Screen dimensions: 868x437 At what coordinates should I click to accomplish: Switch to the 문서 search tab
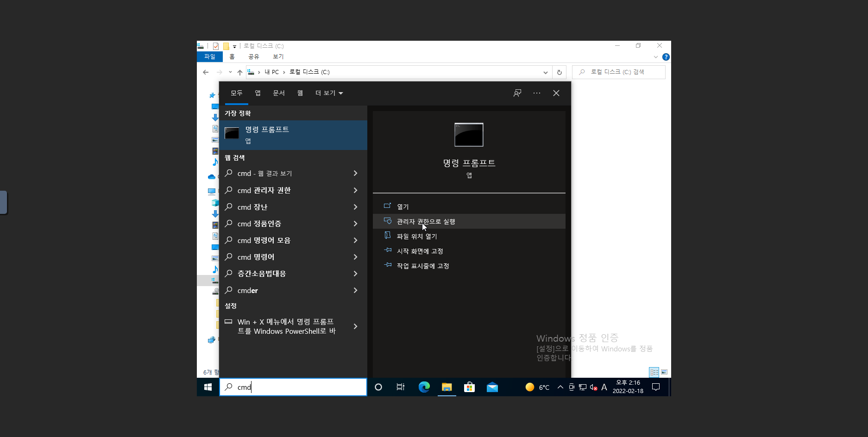point(279,93)
